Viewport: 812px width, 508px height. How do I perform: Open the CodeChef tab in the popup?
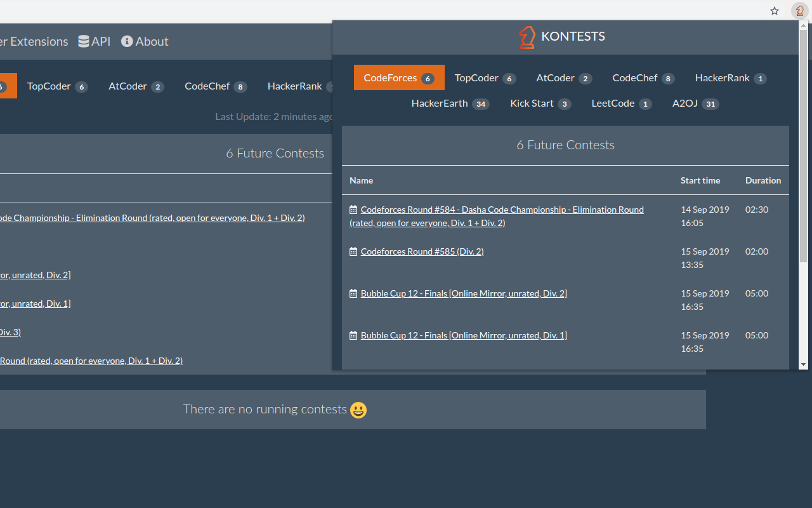643,77
